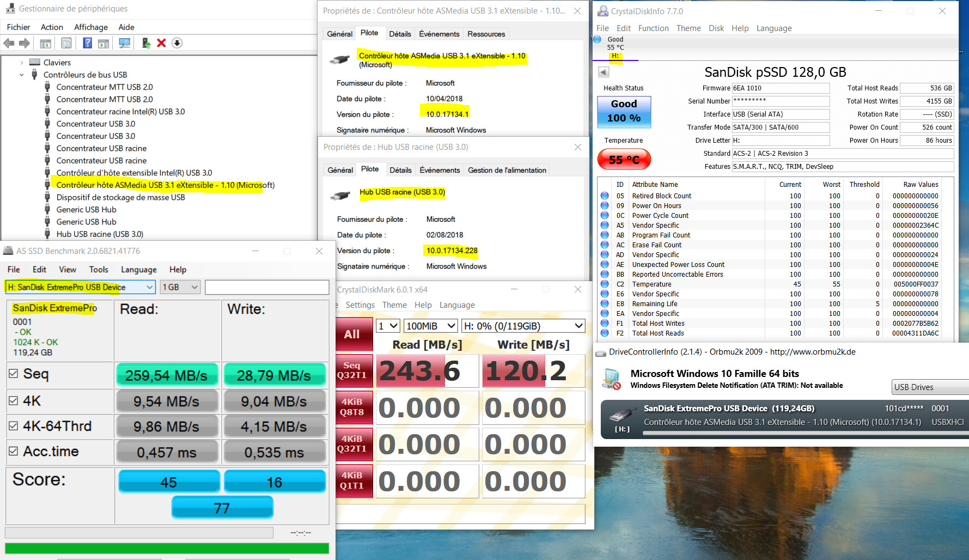The image size is (969, 560).
Task: Click the USB plug icon in ASMedia properties
Action: pos(340,59)
